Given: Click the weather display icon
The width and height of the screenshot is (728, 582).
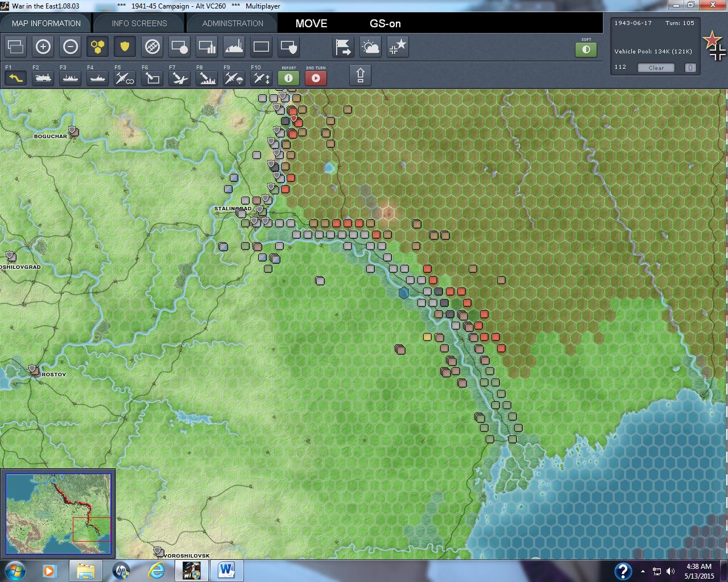Looking at the screenshot, I should tap(370, 47).
